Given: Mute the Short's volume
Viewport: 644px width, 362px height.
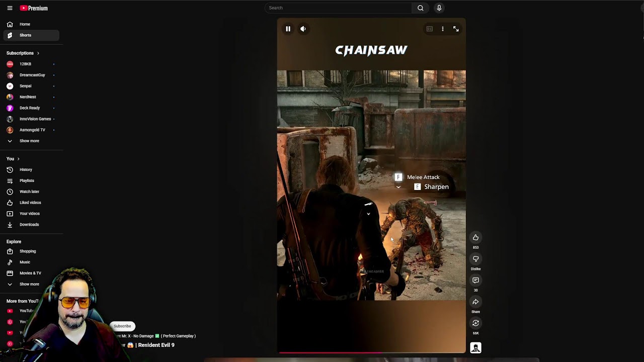Looking at the screenshot, I should pos(303,29).
